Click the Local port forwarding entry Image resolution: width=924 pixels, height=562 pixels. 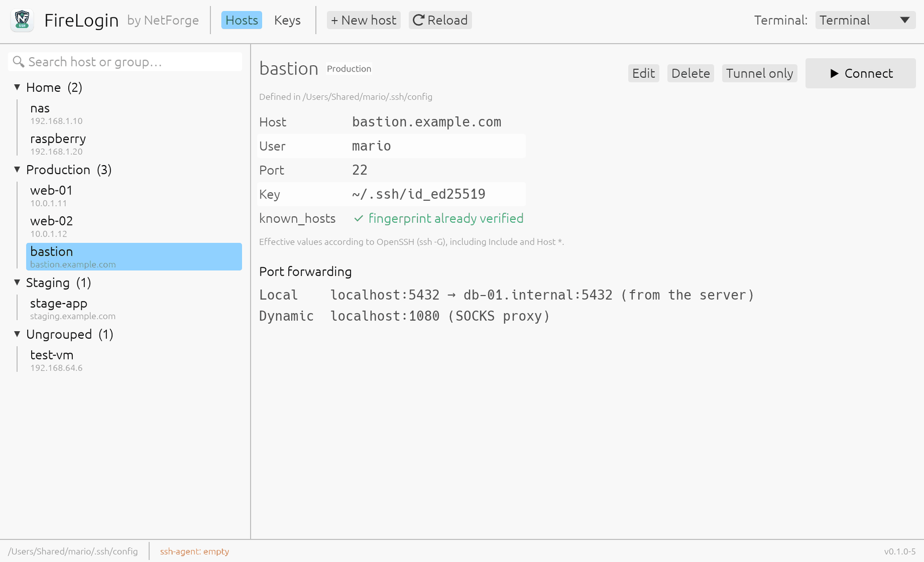[506, 295]
